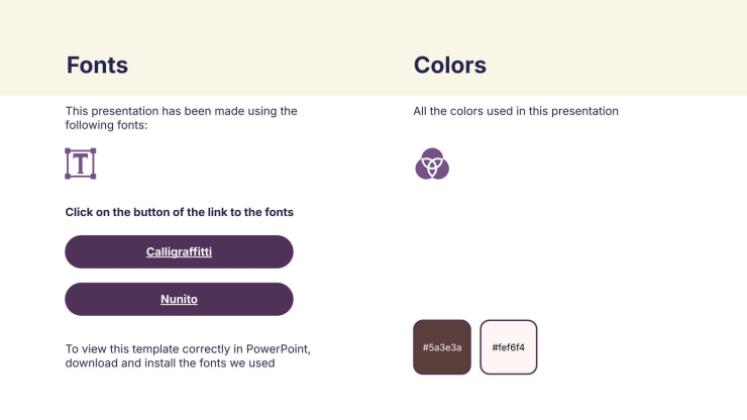Select the bold 'Click on the button' instruction
The height and width of the screenshot is (420, 747).
click(179, 212)
